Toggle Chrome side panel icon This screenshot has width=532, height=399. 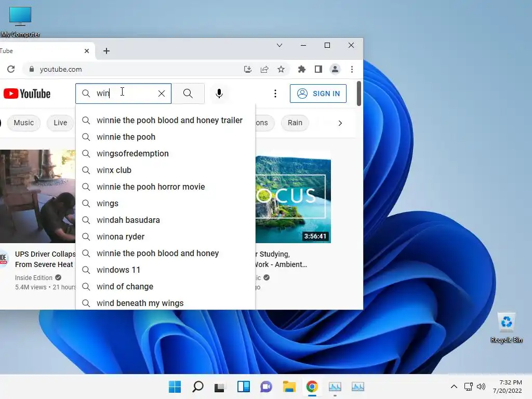point(318,69)
